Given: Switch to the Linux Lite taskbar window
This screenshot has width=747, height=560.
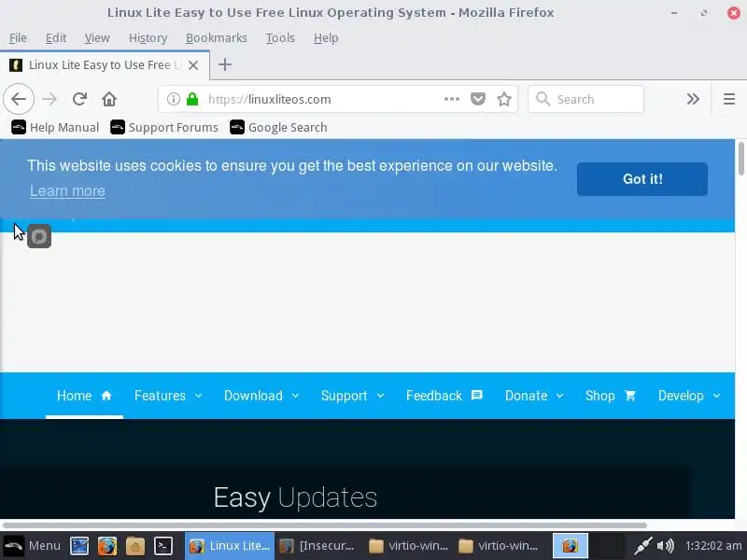Looking at the screenshot, I should coord(230,546).
